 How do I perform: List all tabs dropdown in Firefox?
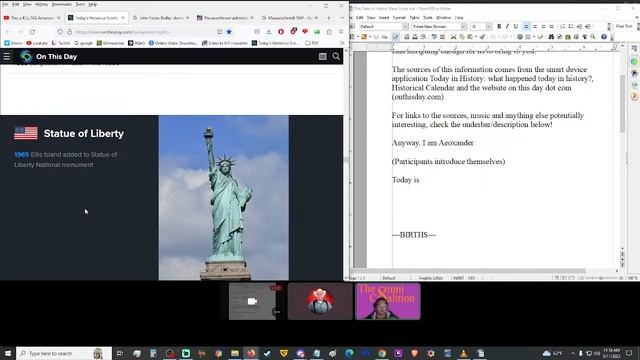pos(342,18)
